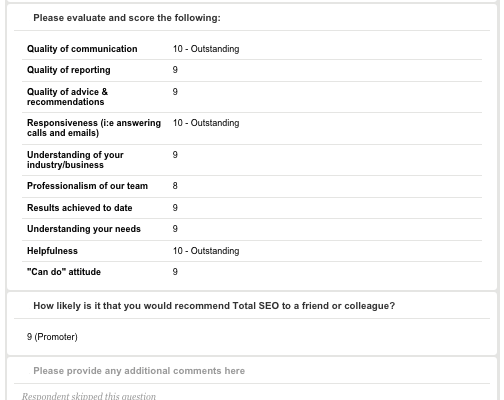Click the Please evaluate and score heading
The width and height of the screenshot is (504, 400).
coord(127,18)
